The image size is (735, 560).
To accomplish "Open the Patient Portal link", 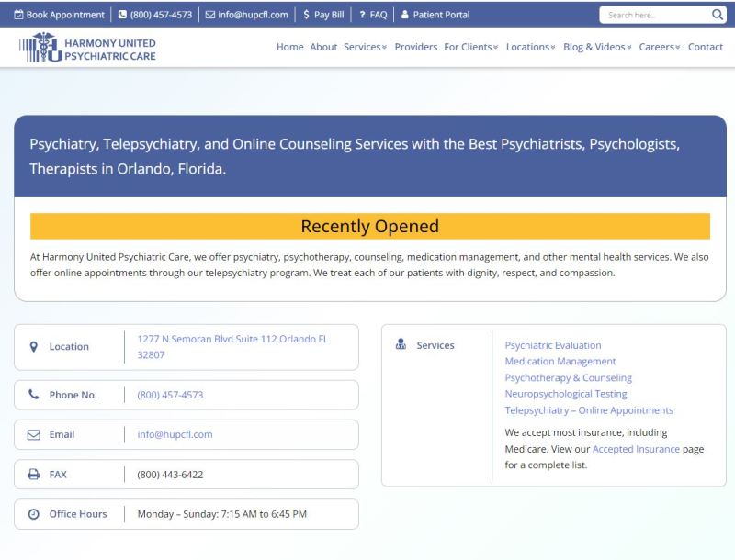I will pos(441,15).
